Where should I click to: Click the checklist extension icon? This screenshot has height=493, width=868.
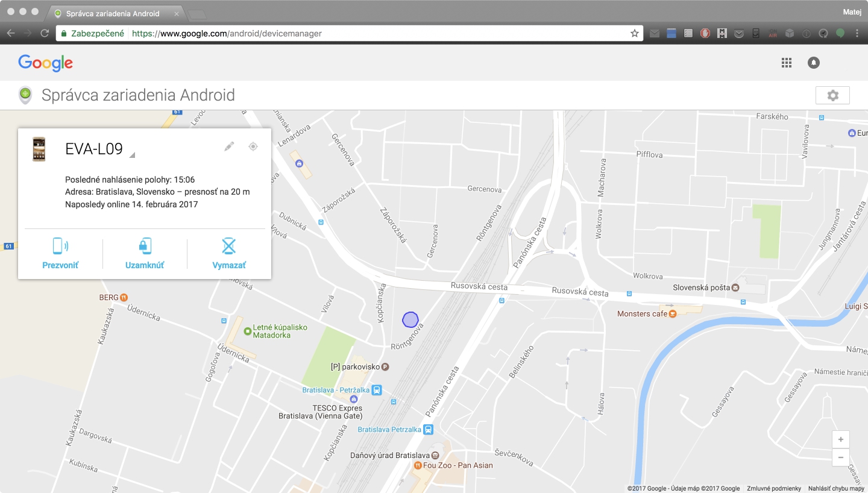coord(688,34)
